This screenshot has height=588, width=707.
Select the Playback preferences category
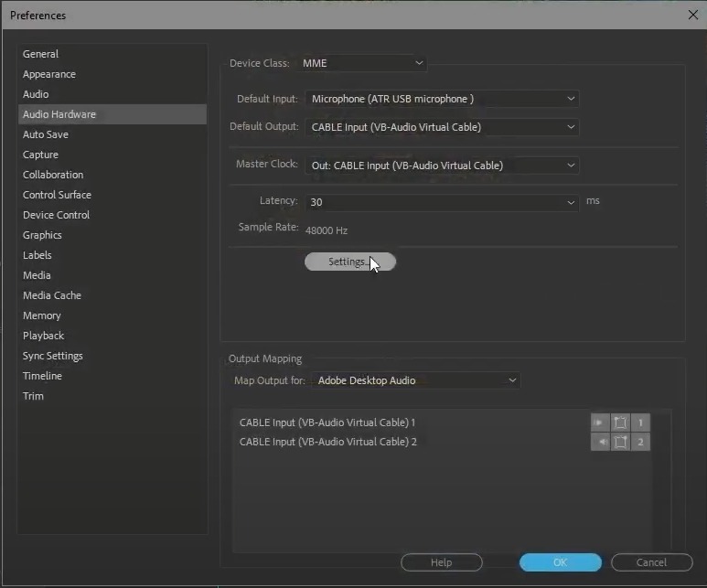pyautogui.click(x=43, y=336)
